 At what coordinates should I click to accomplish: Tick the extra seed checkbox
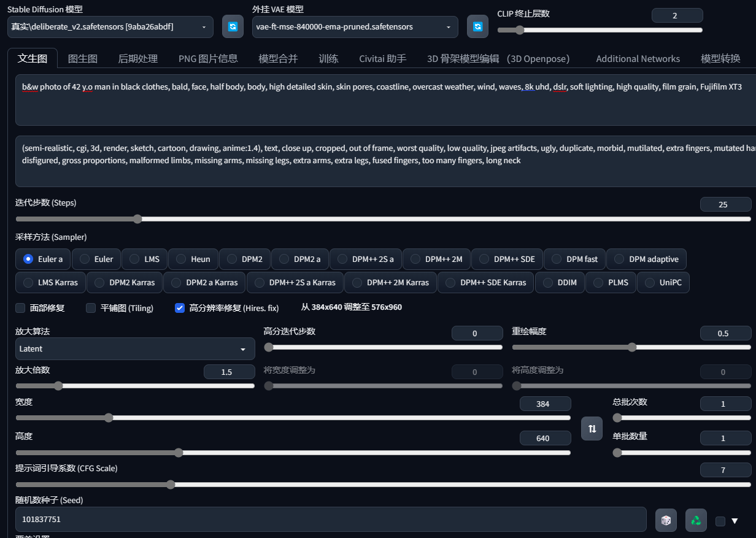[x=720, y=521]
